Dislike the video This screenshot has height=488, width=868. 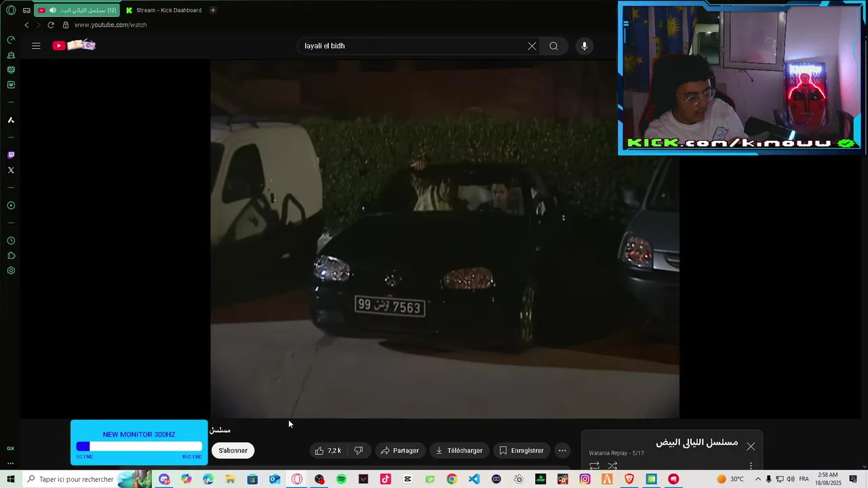(359, 451)
